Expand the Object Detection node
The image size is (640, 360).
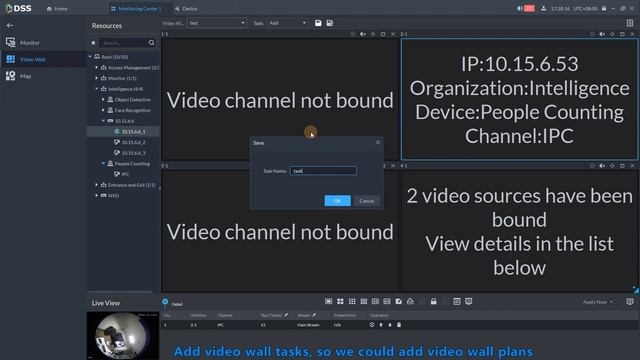(x=103, y=99)
